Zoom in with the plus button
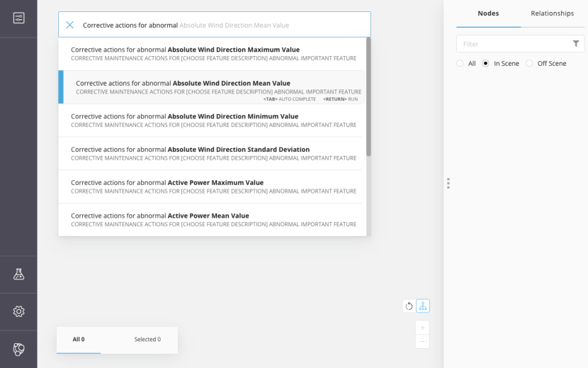This screenshot has width=588, height=368. (423, 328)
